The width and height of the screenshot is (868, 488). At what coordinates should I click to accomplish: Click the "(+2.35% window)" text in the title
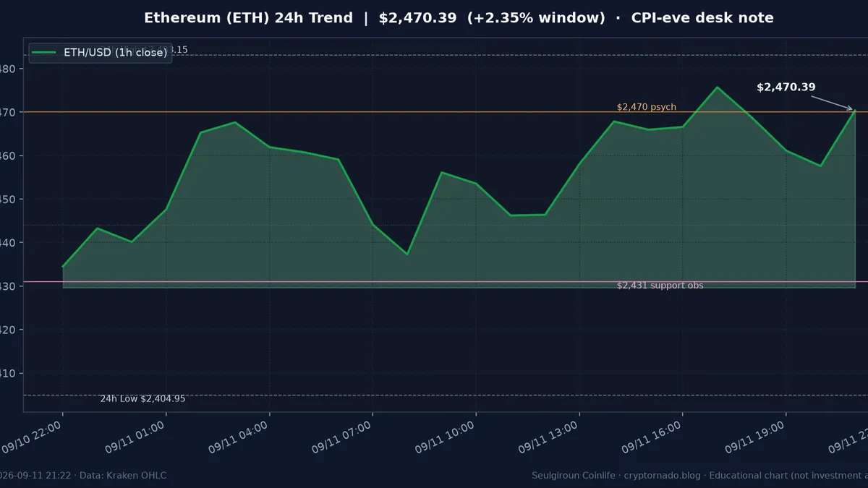[x=536, y=18]
